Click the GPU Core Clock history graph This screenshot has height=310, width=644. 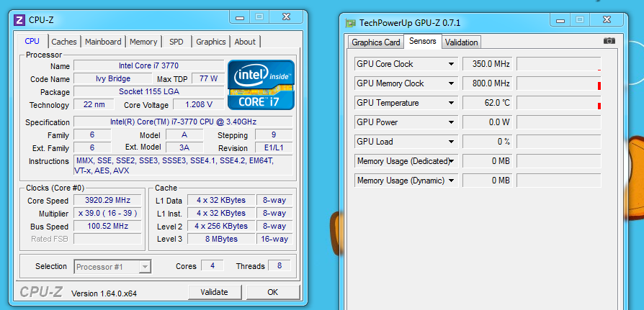(x=558, y=64)
